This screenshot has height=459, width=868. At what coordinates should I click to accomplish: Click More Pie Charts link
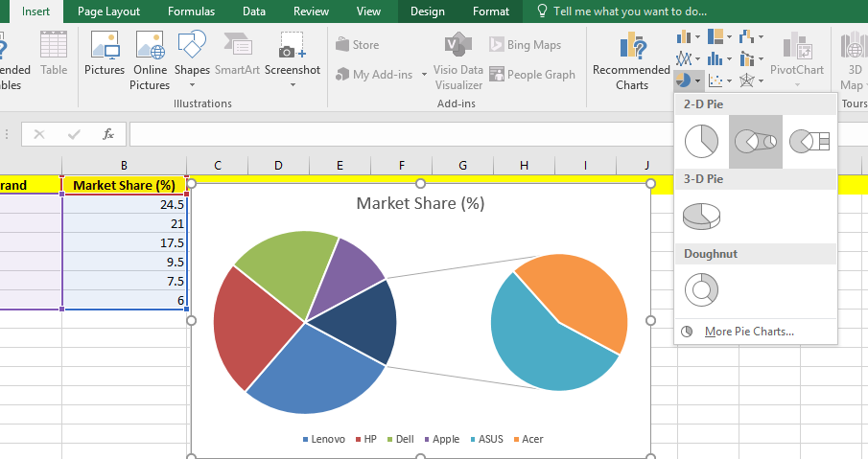pyautogui.click(x=748, y=332)
